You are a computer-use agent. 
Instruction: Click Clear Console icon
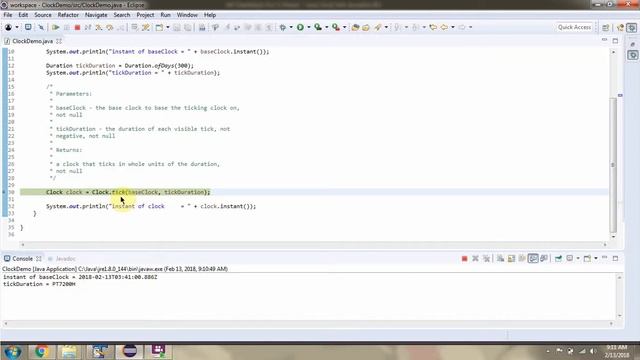point(500,258)
